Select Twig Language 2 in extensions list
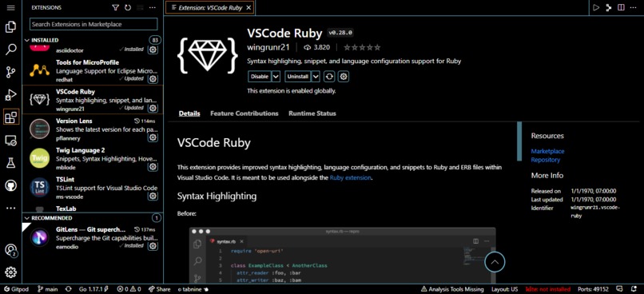The height and width of the screenshot is (294, 644). [x=93, y=158]
